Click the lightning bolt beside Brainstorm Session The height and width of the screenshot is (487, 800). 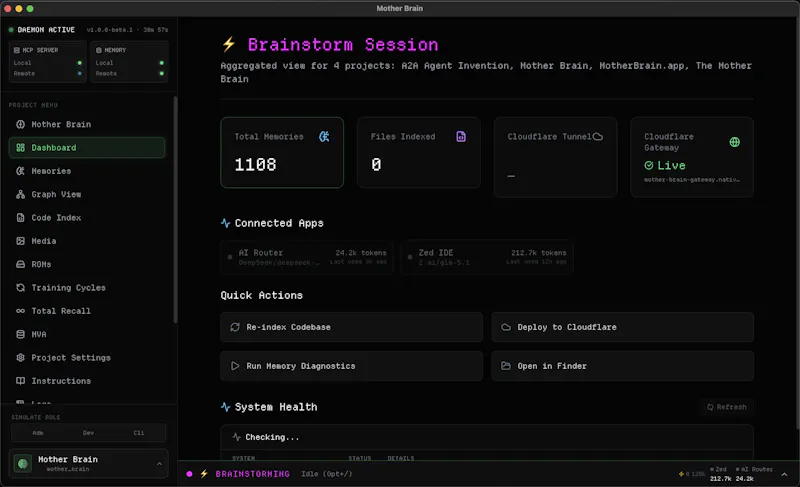tap(229, 44)
